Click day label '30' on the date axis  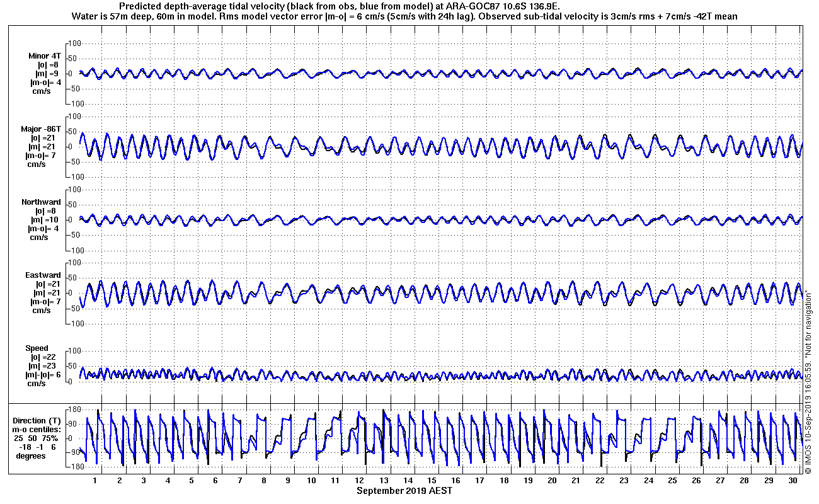tap(793, 481)
